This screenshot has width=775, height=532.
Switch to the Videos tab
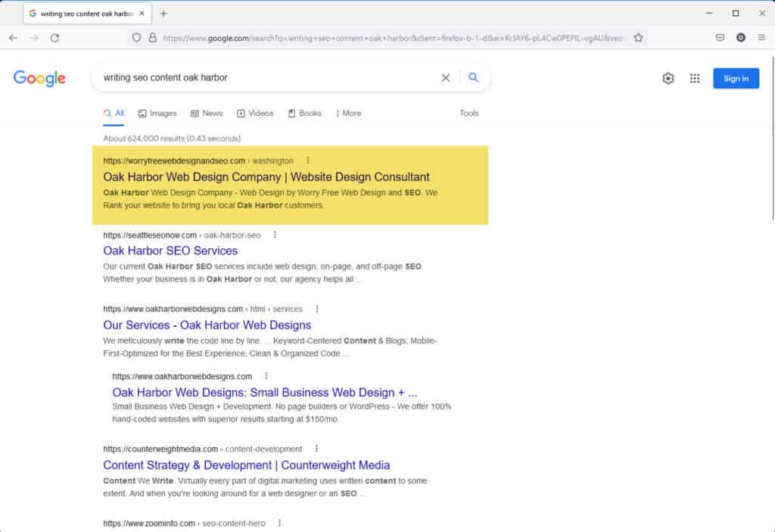click(x=255, y=114)
